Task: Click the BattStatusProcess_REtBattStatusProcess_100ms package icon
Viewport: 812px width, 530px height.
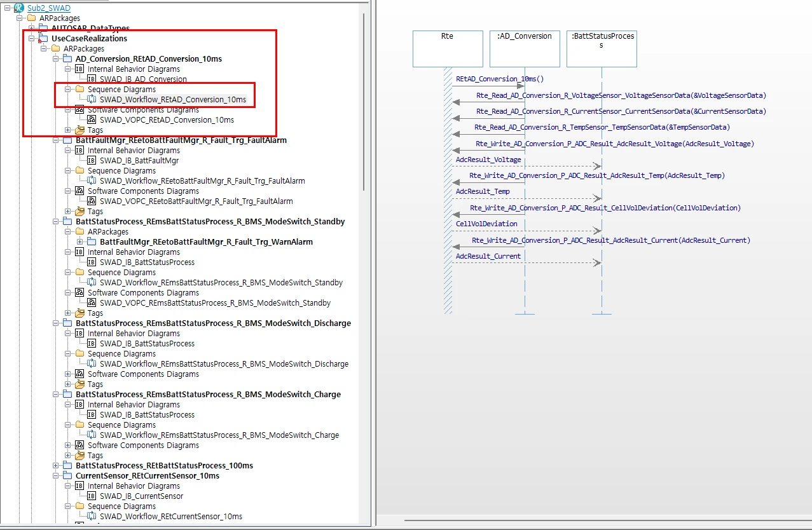Action: (67, 466)
